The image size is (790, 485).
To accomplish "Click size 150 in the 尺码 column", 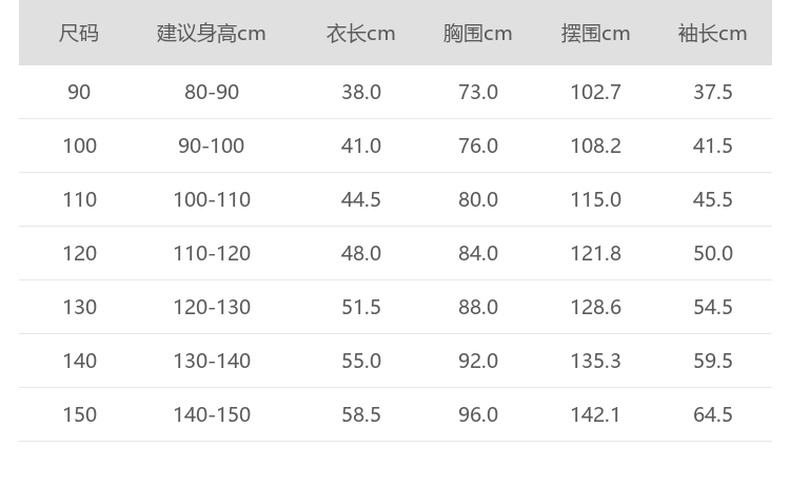I will [x=79, y=415].
